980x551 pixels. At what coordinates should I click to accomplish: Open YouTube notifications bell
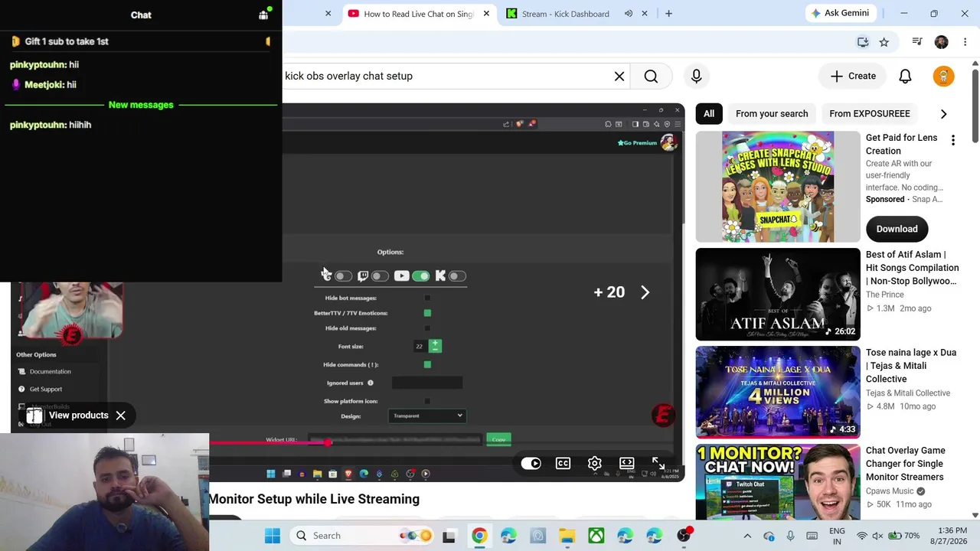pyautogui.click(x=905, y=76)
